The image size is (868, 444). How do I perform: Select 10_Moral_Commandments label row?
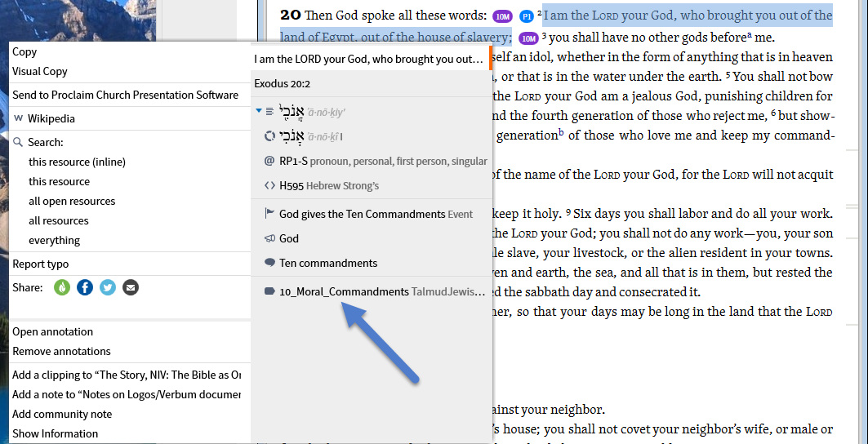click(372, 291)
